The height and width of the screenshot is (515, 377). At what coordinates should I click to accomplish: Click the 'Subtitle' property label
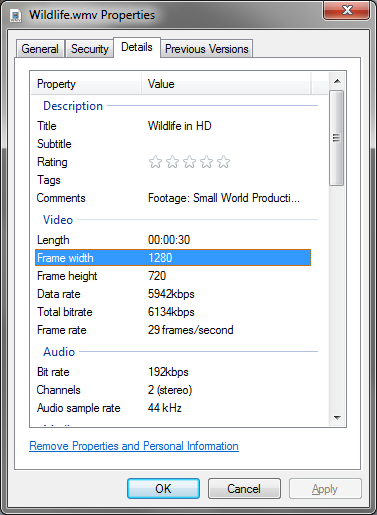pyautogui.click(x=54, y=144)
